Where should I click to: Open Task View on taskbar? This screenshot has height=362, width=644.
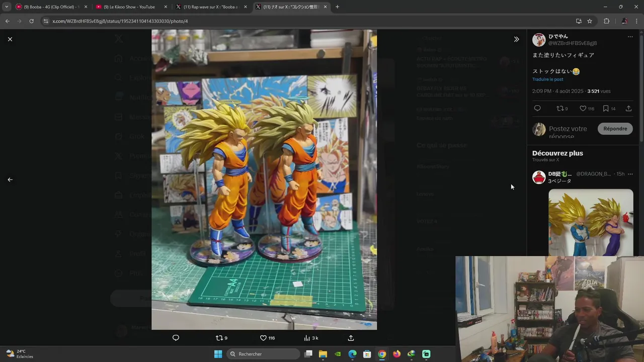coord(308,354)
